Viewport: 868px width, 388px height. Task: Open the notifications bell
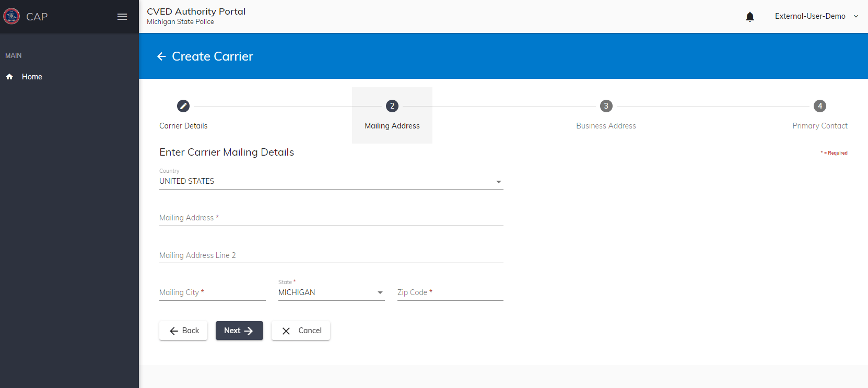coord(750,17)
